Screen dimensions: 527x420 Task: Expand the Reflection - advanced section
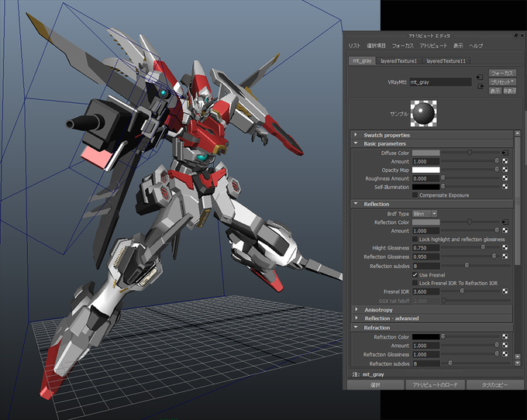pos(356,318)
